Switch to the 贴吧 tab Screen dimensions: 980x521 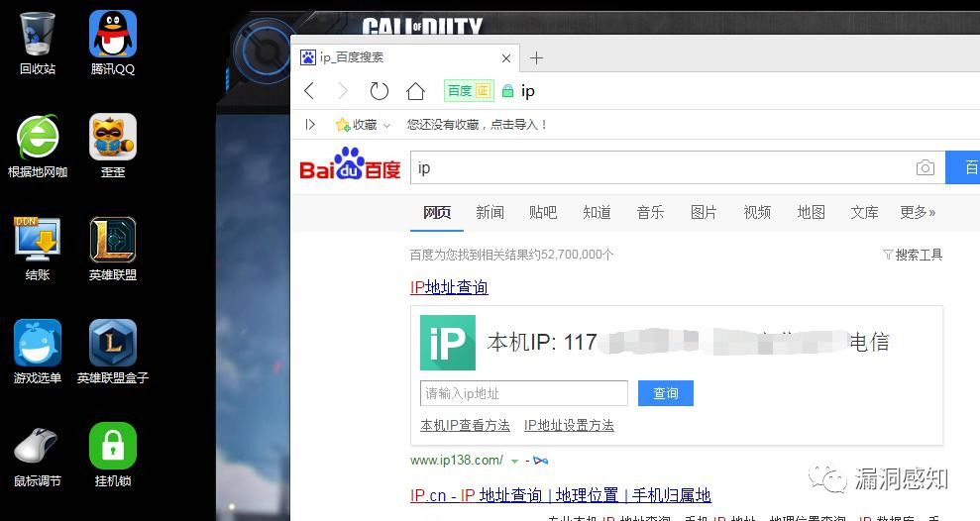coord(543,212)
